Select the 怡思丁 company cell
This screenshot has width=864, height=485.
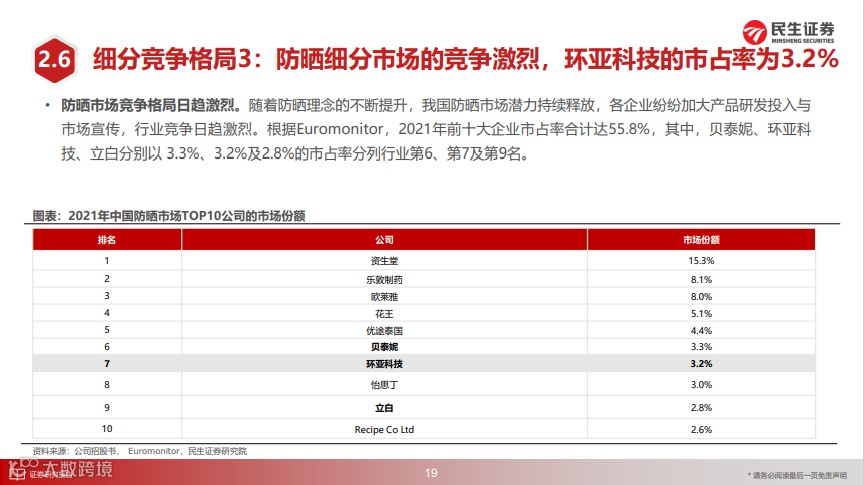pos(384,385)
